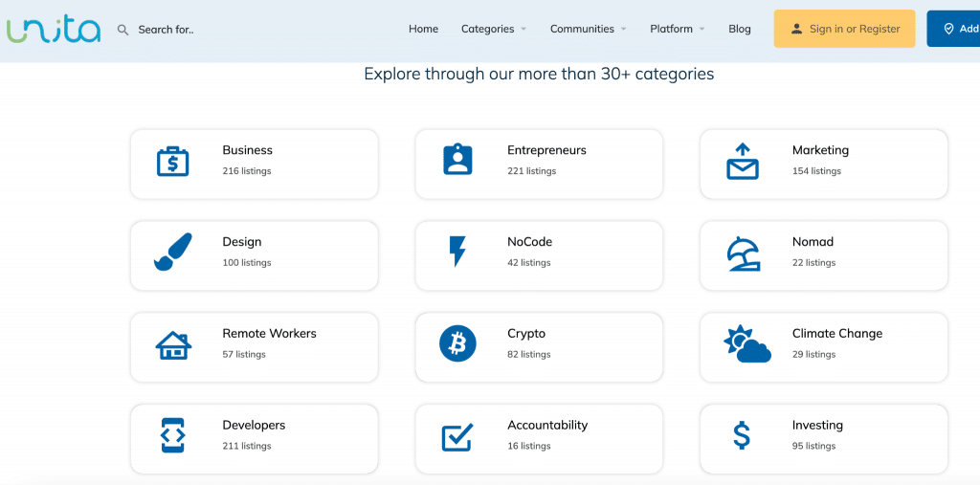Go to the Home page
This screenshot has height=485, width=980.
(423, 29)
